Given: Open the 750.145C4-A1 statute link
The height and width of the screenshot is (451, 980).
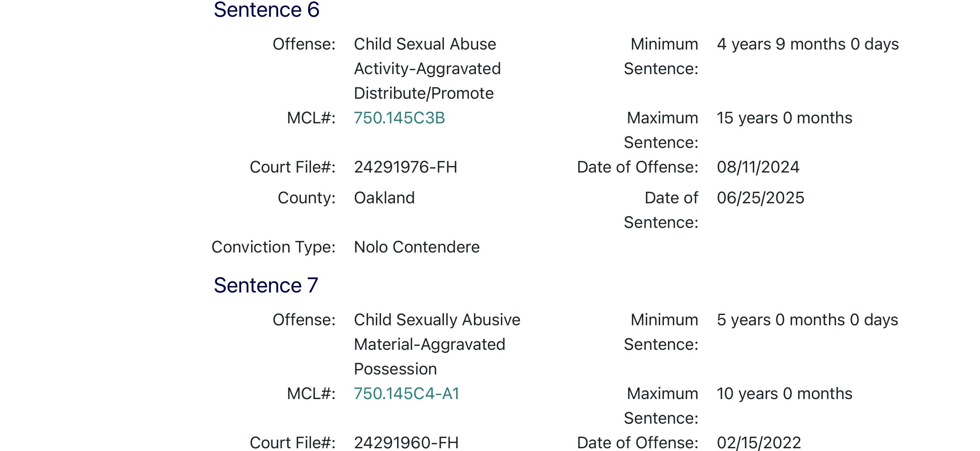Looking at the screenshot, I should pos(406,394).
